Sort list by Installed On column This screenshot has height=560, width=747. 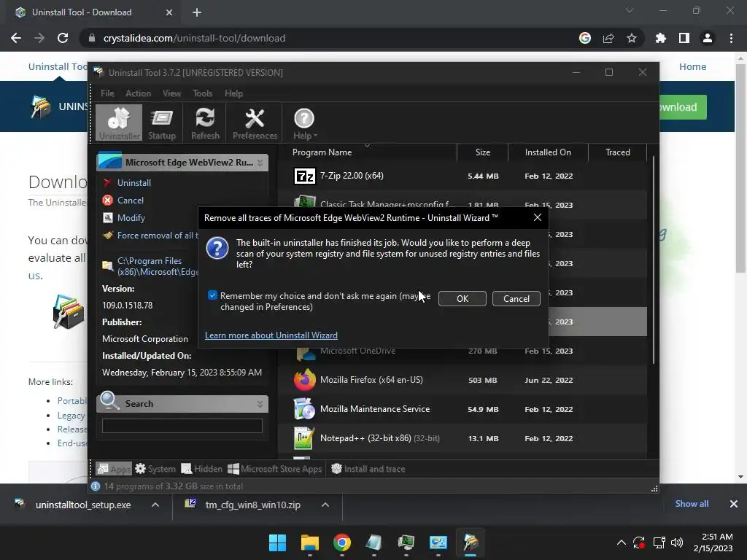pyautogui.click(x=548, y=152)
